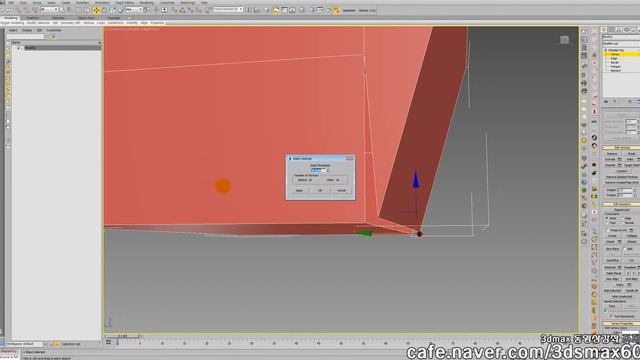Collapse the Edit Vertices rollout
Viewport: 640px width, 360px height.
click(621, 148)
